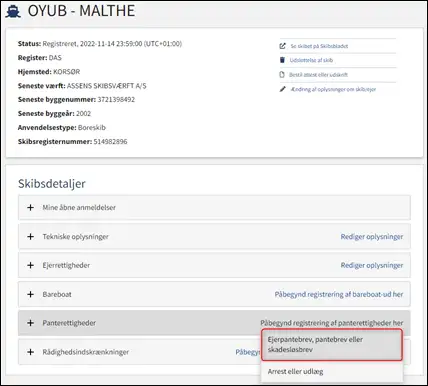This screenshot has width=428, height=386.
Task: Click Seneste byggenummer 3721398492 line
Action: (76, 99)
